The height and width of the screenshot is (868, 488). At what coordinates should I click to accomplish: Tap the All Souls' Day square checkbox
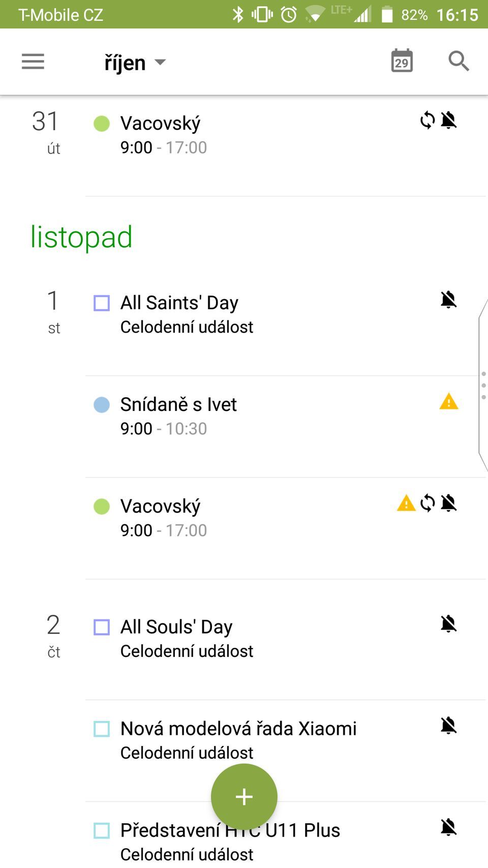102,627
